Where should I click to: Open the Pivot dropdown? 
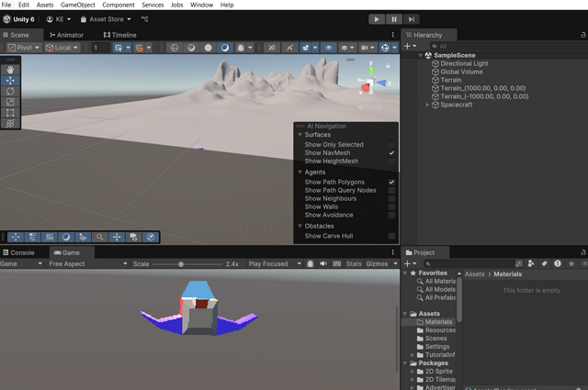tap(24, 48)
